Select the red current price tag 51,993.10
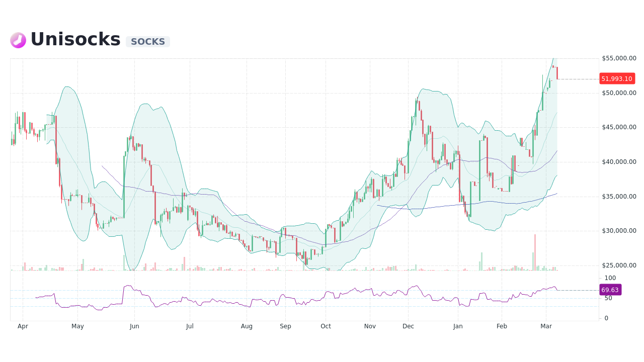 pos(617,78)
